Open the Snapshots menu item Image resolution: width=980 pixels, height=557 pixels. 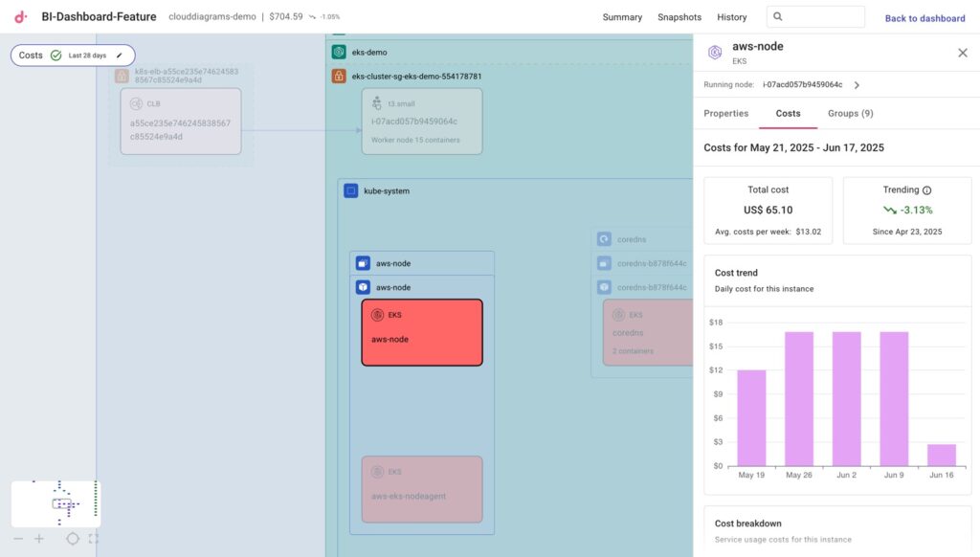pos(679,17)
